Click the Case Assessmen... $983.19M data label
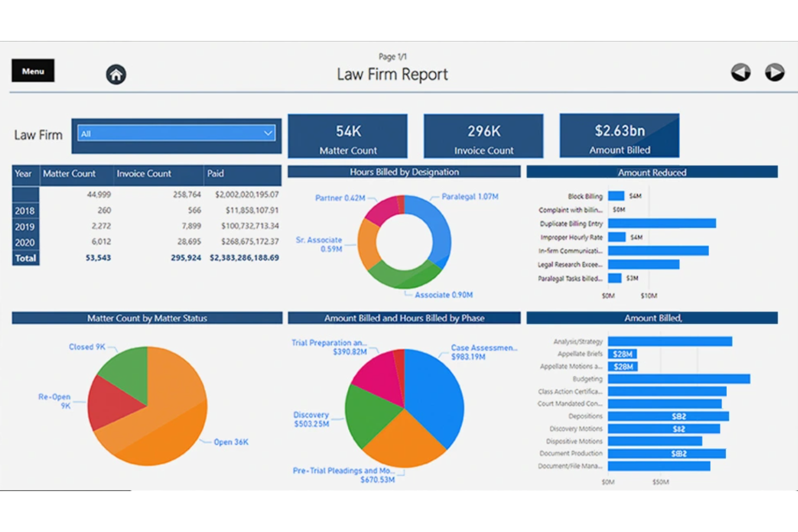Viewport: 798px width, 532px height. pyautogui.click(x=484, y=352)
